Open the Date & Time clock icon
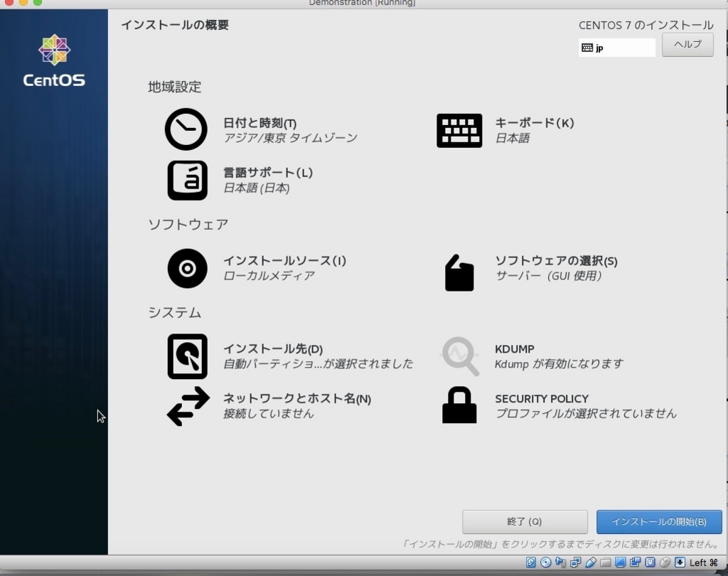Screen dimensions: 728x576 [186, 129]
